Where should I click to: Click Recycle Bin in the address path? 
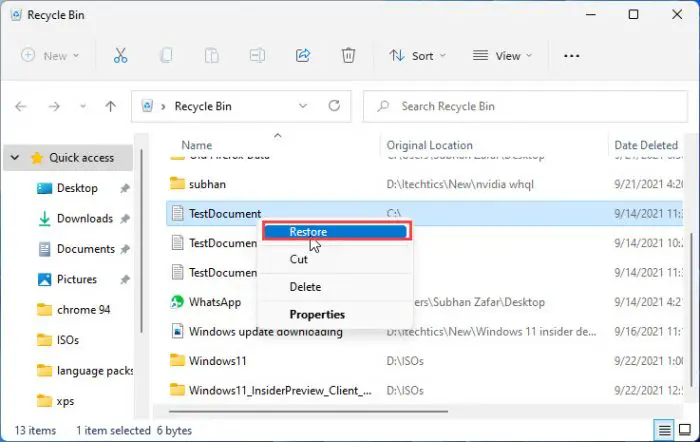tap(203, 106)
